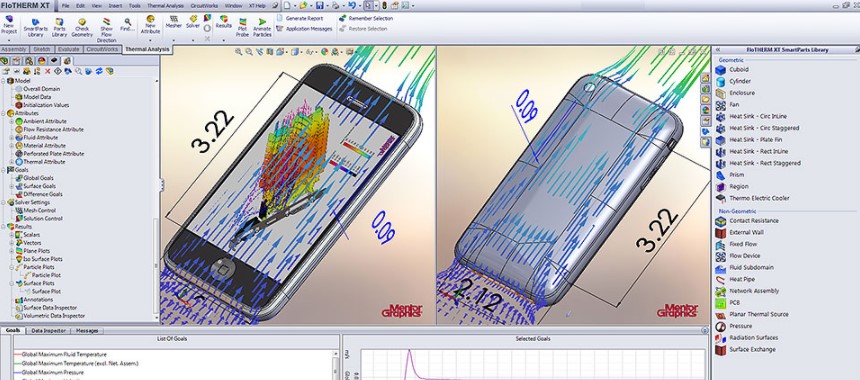
Task: Collapse the SmartParts Library panel chevron
Action: pos(718,50)
